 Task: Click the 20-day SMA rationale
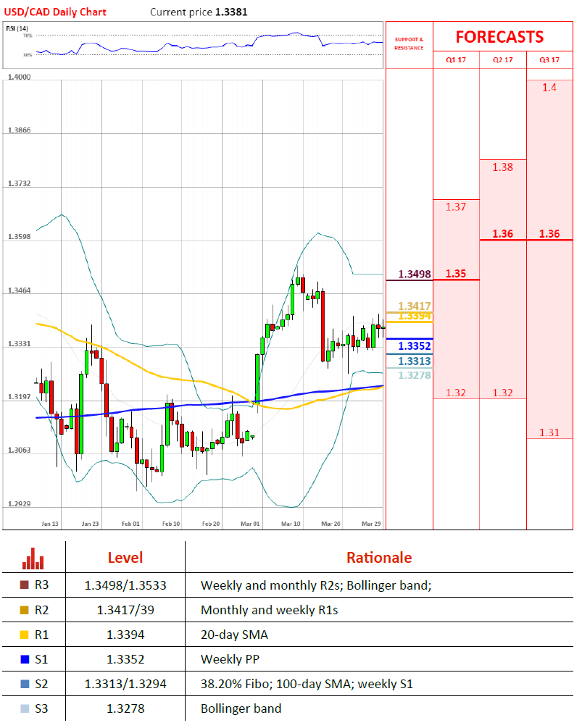click(234, 635)
